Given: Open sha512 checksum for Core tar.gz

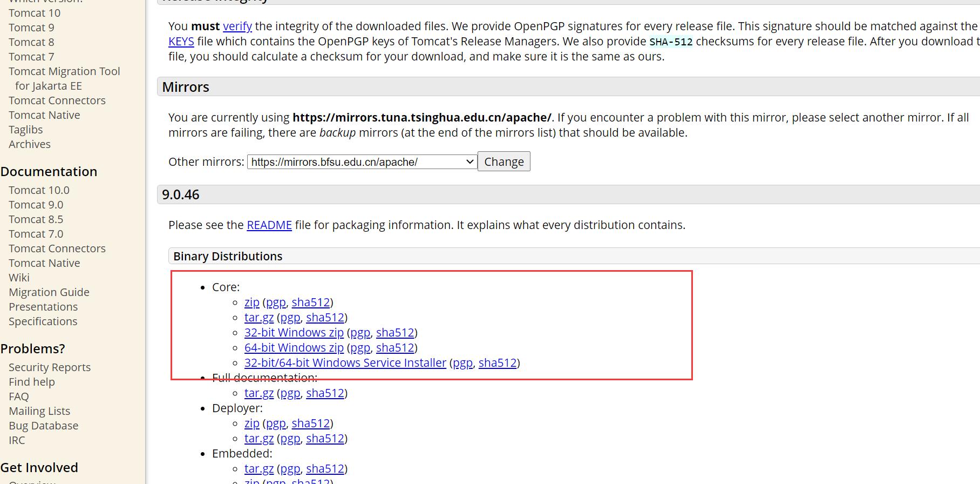Looking at the screenshot, I should pos(325,317).
